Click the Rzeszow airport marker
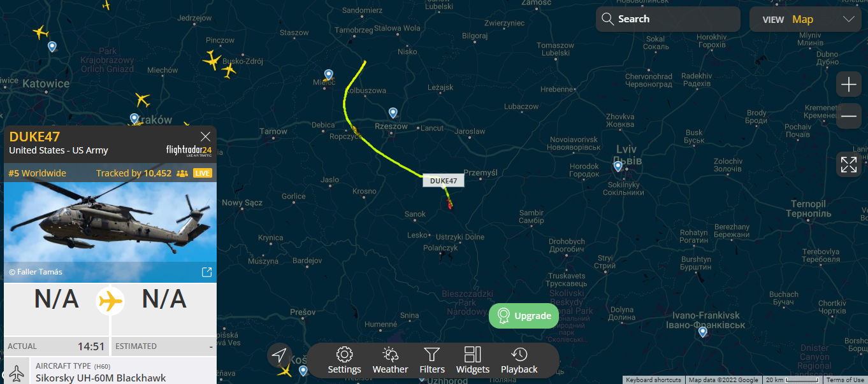Viewport: 868px width, 384px height. click(x=393, y=113)
